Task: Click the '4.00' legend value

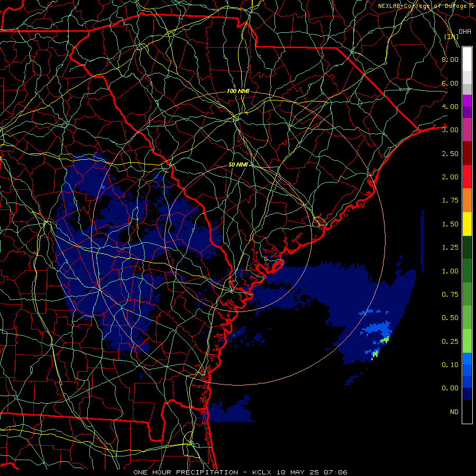Action: tap(450, 106)
